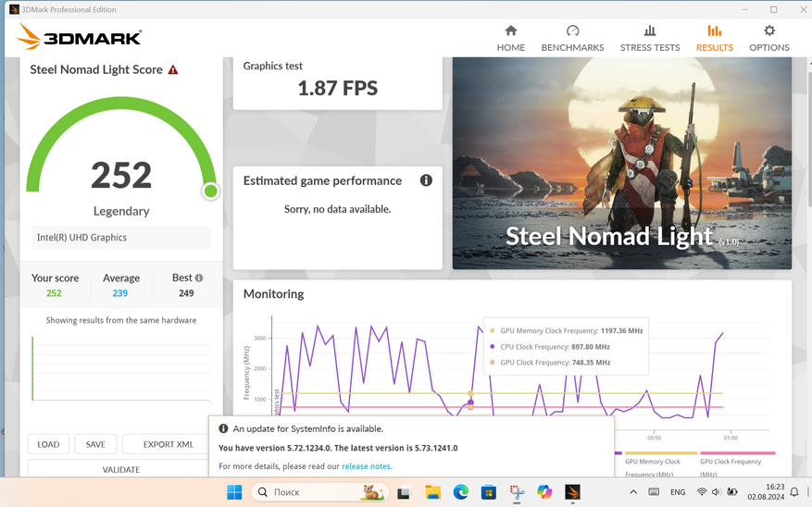Open Task View in taskbar

(x=404, y=492)
